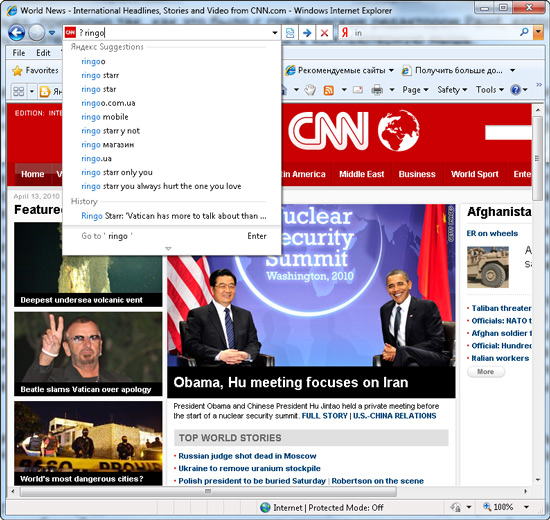Click the magnifier search icon
550x520 pixels.
click(x=524, y=32)
